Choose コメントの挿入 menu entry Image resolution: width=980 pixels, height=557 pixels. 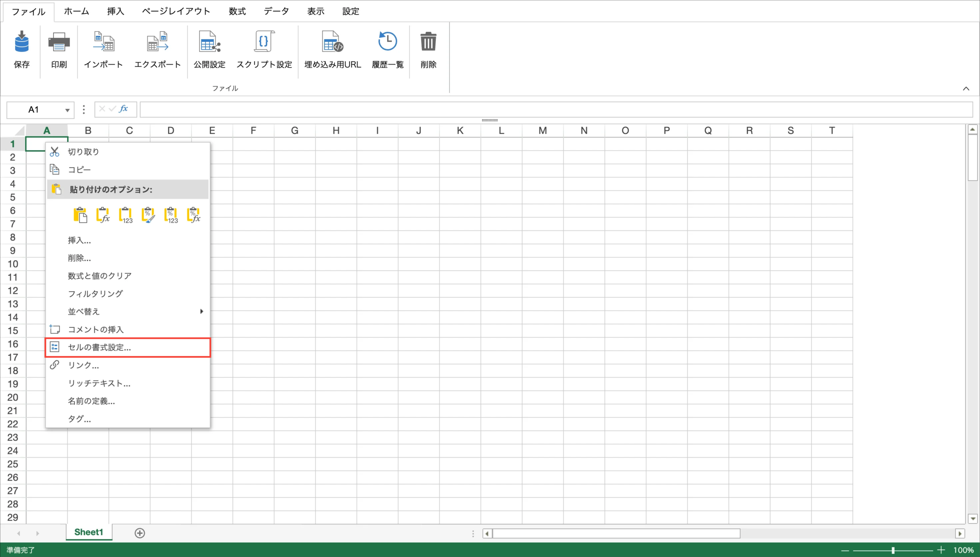(96, 330)
